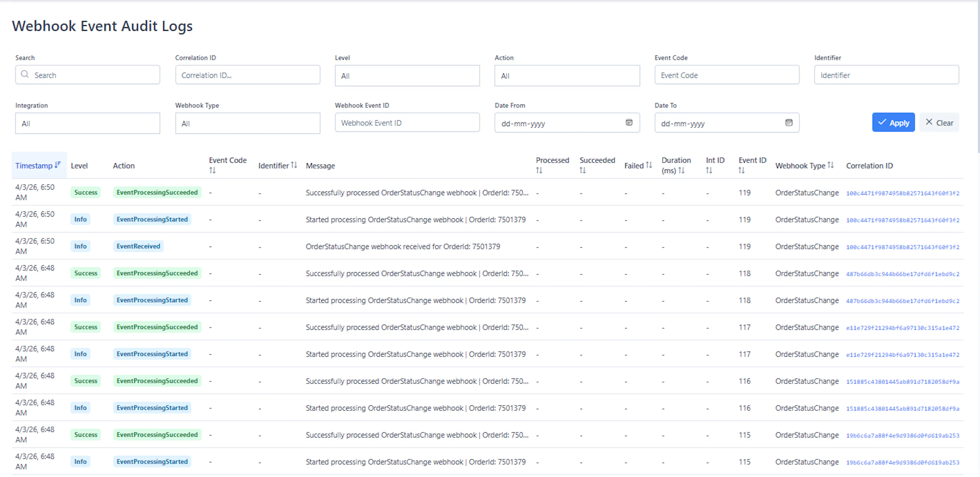Sort by Event Code sort icon
The image size is (980, 477).
[x=212, y=170]
